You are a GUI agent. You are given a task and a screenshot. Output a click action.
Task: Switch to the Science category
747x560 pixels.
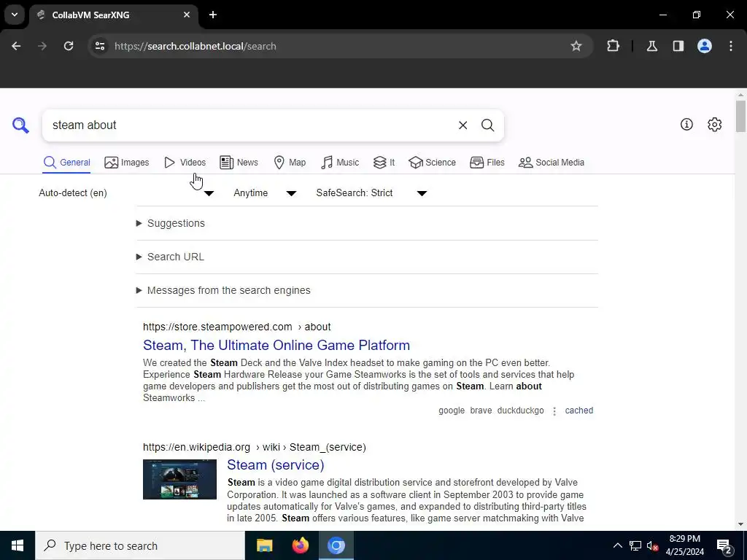(x=432, y=163)
